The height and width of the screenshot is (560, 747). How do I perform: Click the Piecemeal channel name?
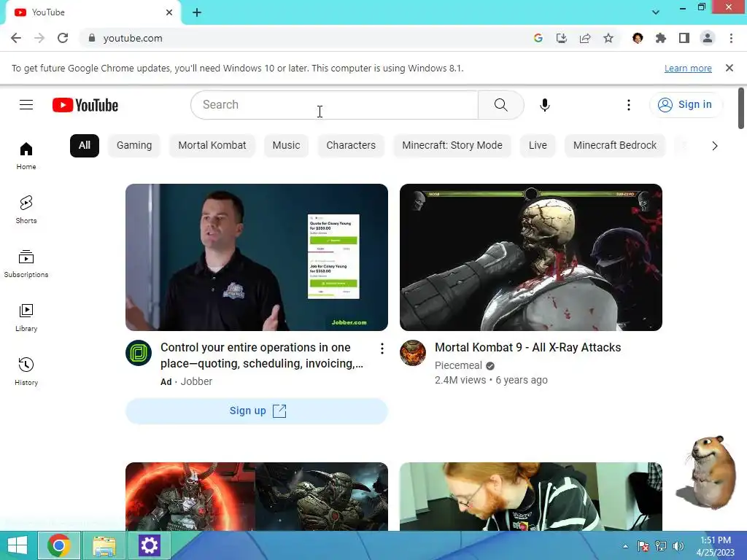(458, 365)
